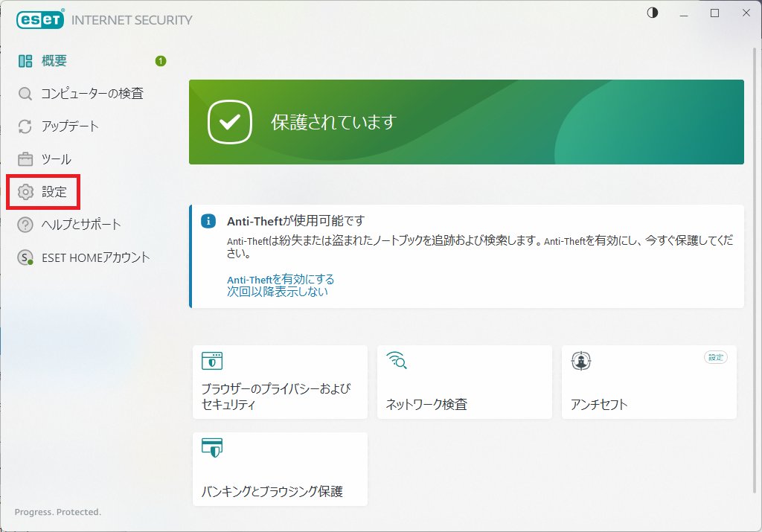Click the 概要 dashboard icon in sidebar
The height and width of the screenshot is (532, 762).
coord(25,61)
